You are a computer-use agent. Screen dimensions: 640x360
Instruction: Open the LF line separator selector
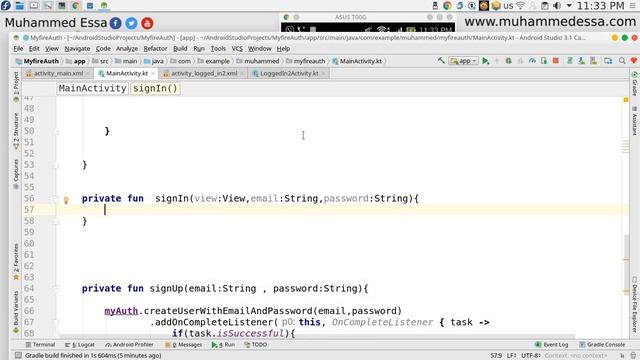pos(511,356)
